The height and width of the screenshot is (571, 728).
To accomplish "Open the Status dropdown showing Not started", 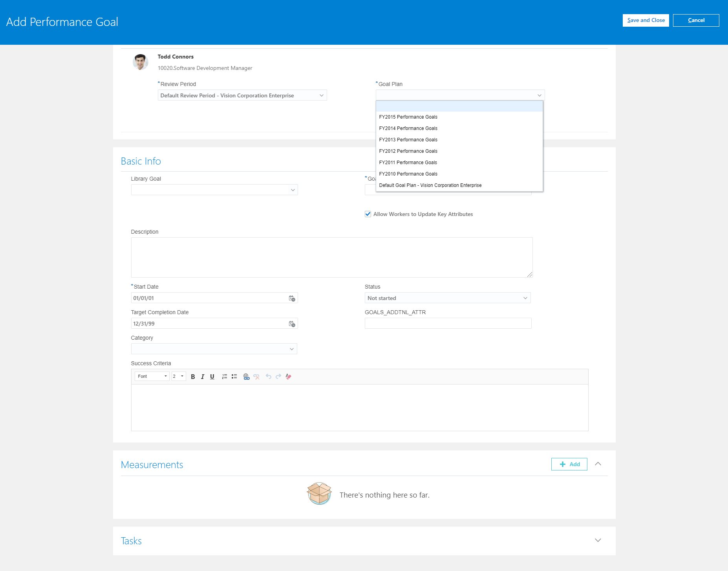I will (525, 298).
